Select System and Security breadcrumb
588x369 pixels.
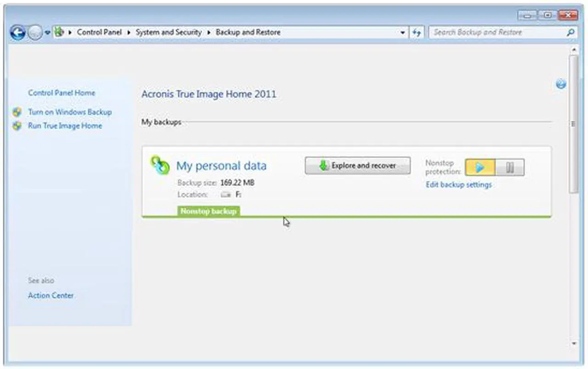tap(169, 32)
